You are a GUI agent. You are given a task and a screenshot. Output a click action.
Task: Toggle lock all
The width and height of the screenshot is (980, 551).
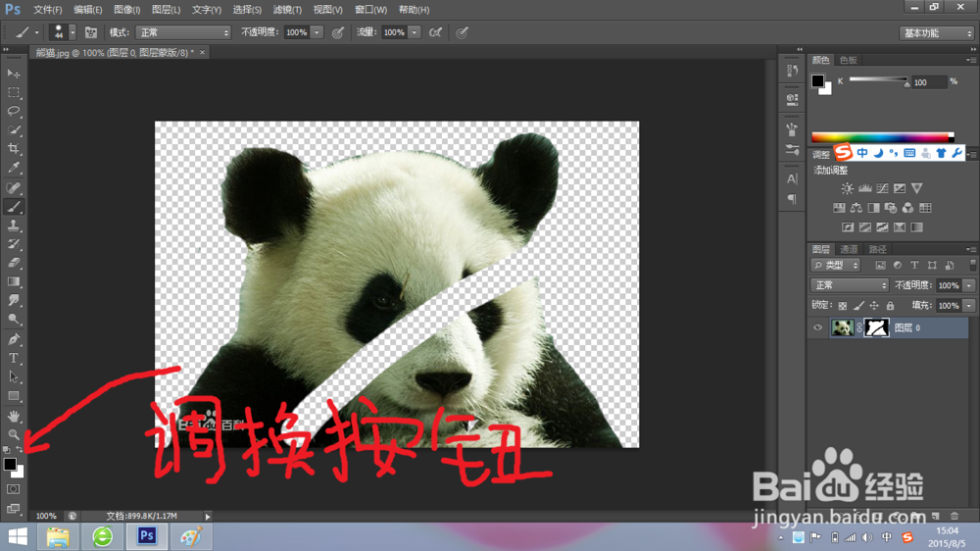(890, 305)
